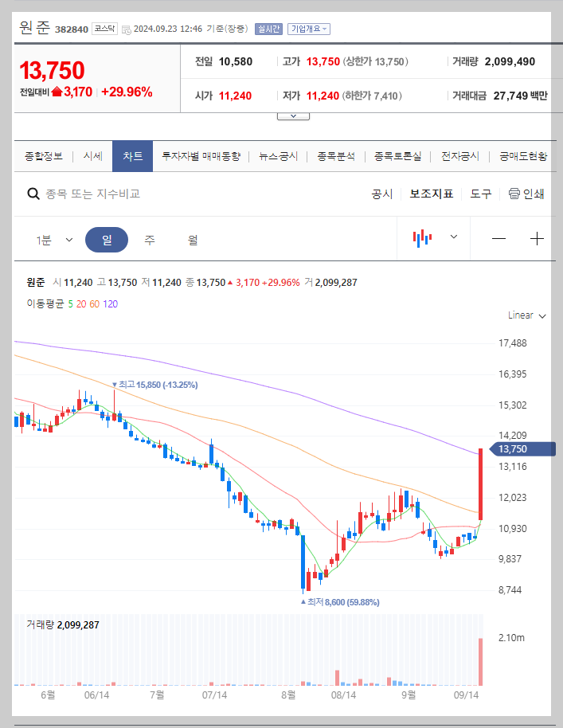Switch to the 시세 tab
Image resolution: width=563 pixels, height=728 pixels.
tap(93, 156)
